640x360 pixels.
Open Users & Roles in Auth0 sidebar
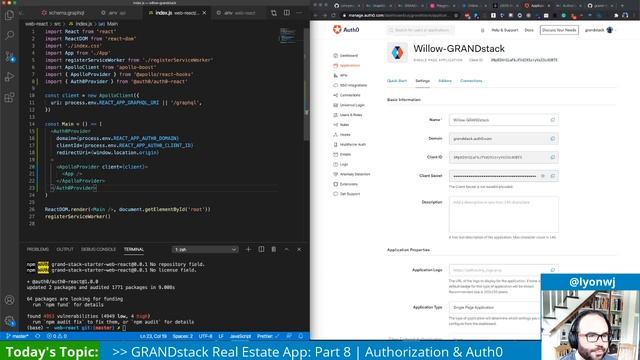pyautogui.click(x=348, y=115)
